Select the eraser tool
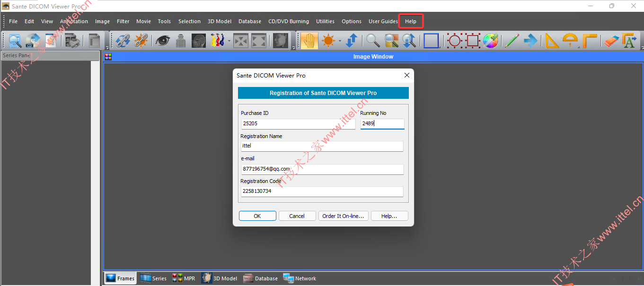The image size is (644, 286). tap(611, 41)
